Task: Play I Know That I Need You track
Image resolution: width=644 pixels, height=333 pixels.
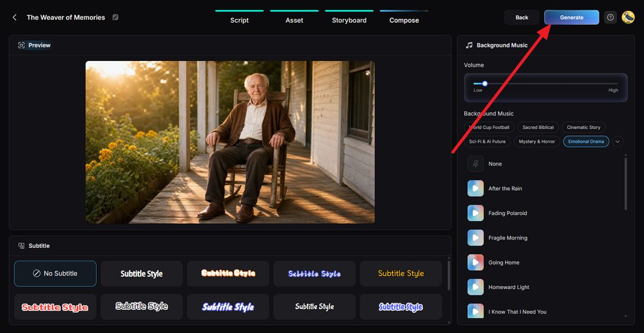Action: (475, 312)
